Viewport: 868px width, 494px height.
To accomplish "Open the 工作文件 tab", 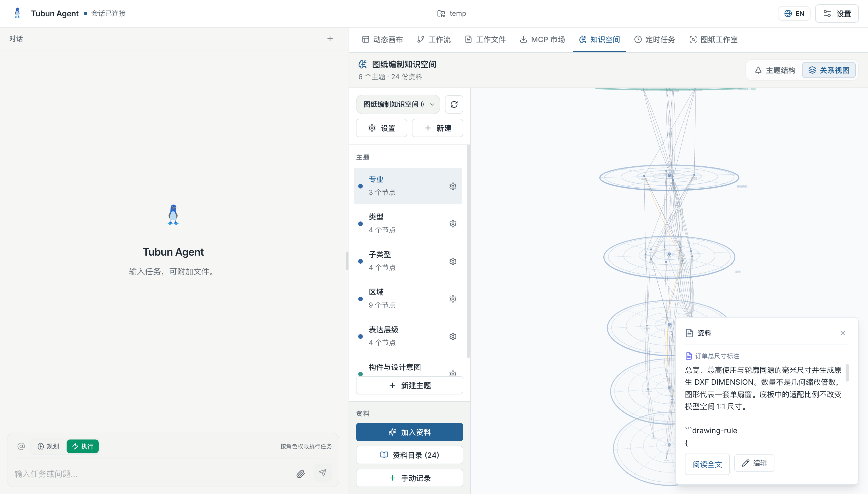I will point(485,39).
